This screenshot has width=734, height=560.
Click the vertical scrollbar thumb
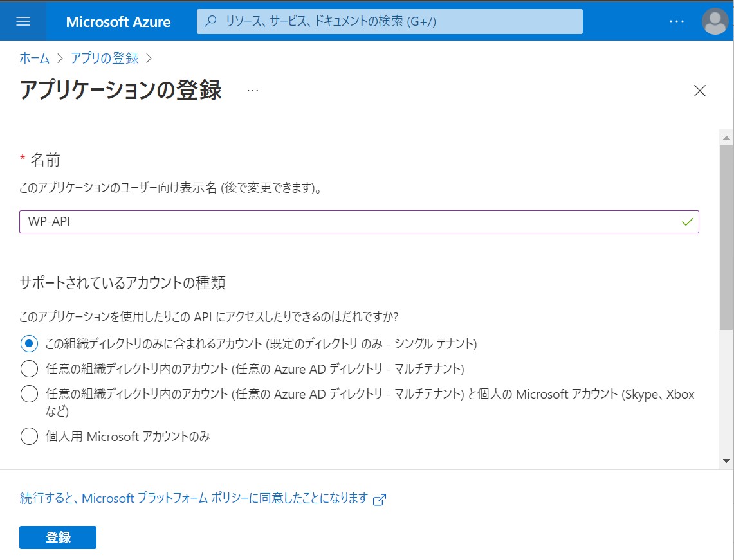[x=726, y=237]
